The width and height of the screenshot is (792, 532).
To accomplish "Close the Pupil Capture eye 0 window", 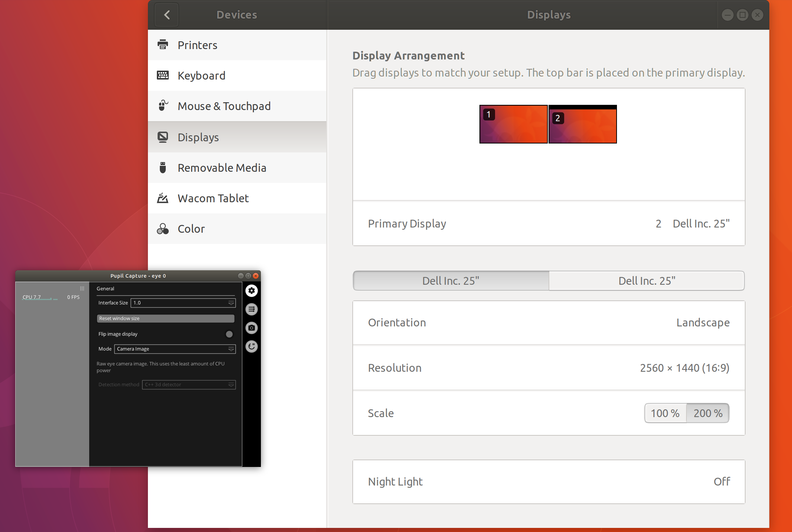I will pos(256,276).
